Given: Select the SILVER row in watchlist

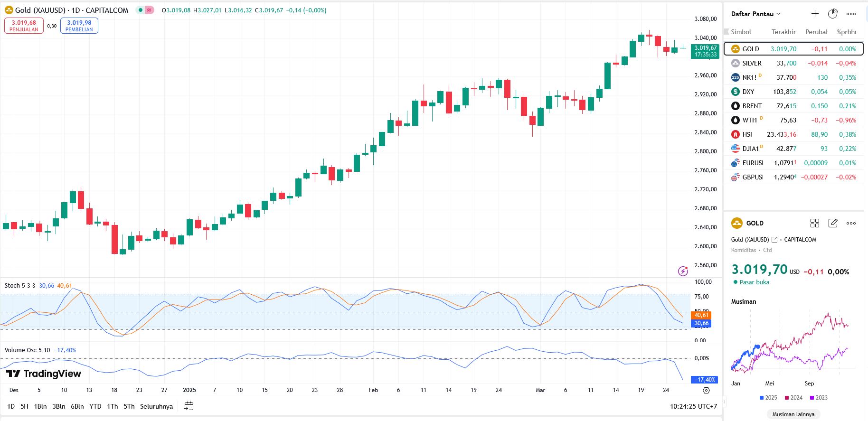Looking at the screenshot, I should coord(793,63).
